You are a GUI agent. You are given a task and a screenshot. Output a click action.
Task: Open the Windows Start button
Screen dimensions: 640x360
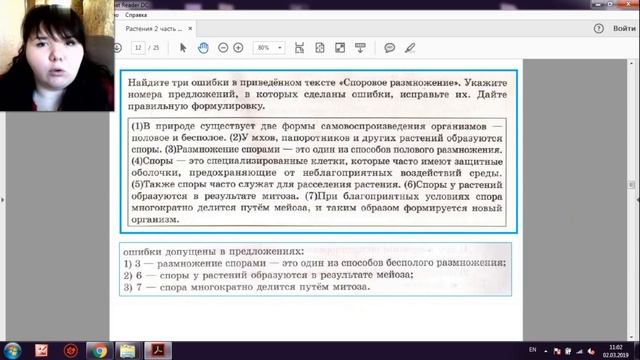(12, 351)
